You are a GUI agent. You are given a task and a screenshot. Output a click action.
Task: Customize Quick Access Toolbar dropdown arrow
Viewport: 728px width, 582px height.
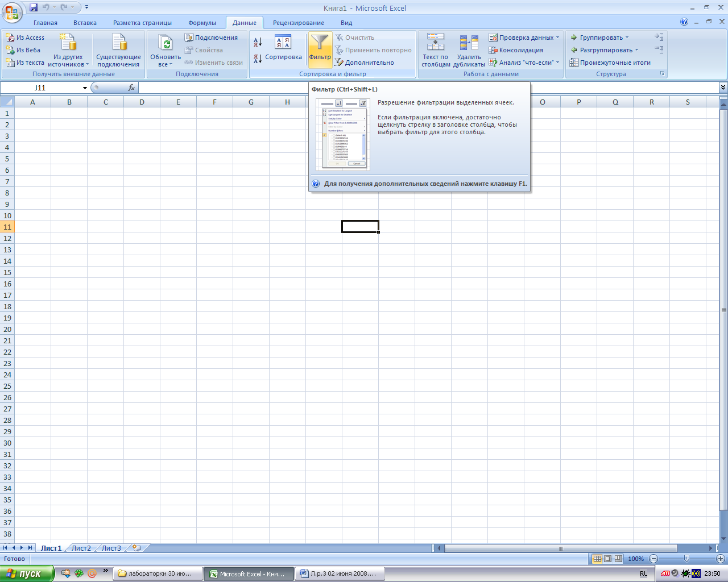(86, 7)
